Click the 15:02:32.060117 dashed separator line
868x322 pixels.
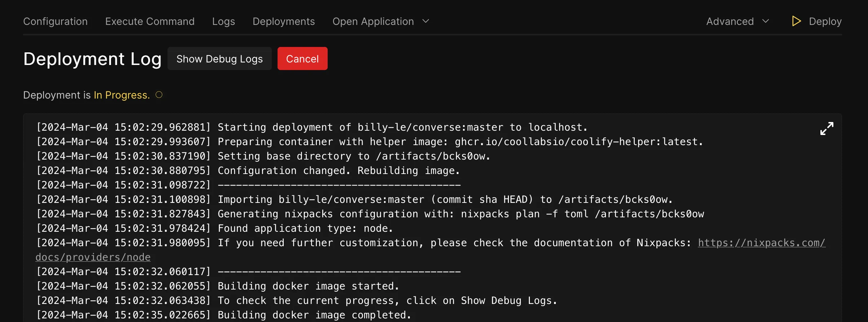coord(339,272)
